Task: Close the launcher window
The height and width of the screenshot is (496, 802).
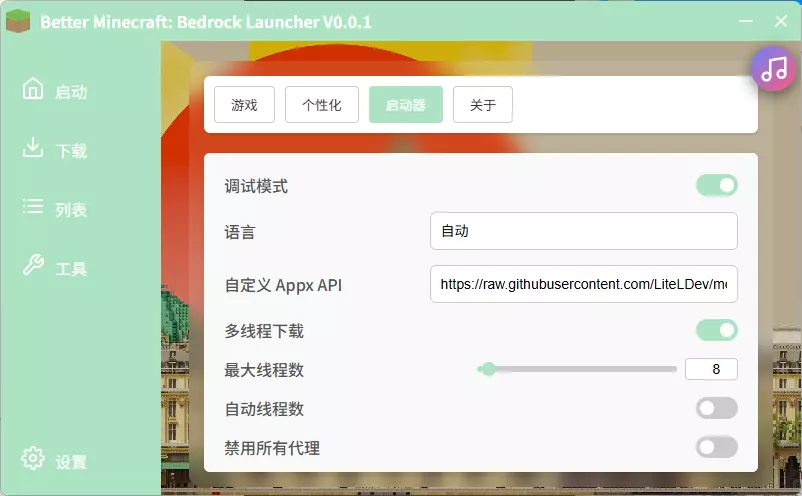Action: click(x=781, y=21)
